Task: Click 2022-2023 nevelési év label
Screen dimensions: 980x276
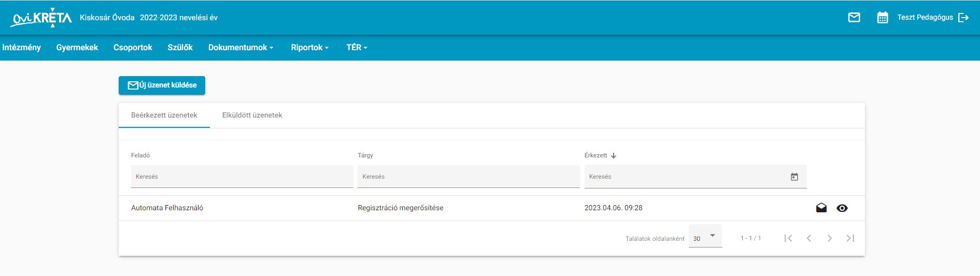Action: click(179, 18)
